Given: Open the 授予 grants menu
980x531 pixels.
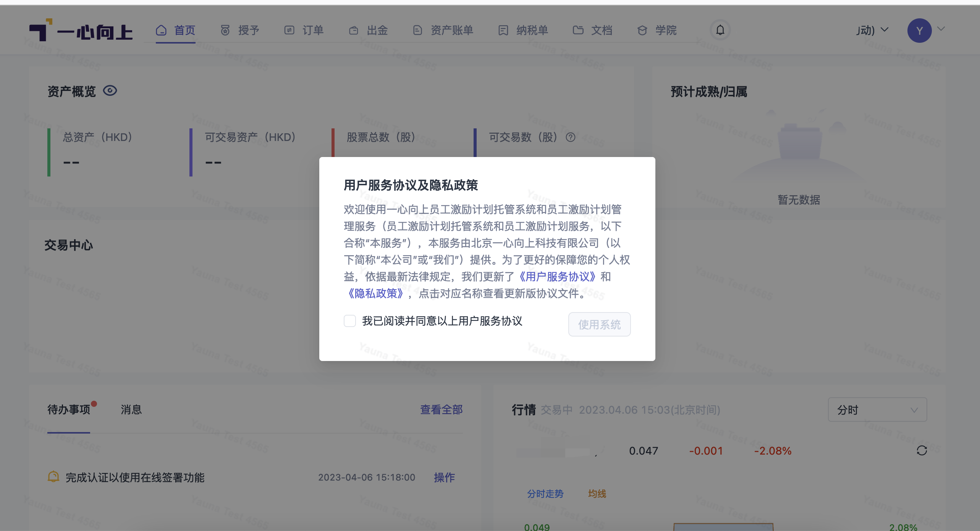Looking at the screenshot, I should point(240,30).
